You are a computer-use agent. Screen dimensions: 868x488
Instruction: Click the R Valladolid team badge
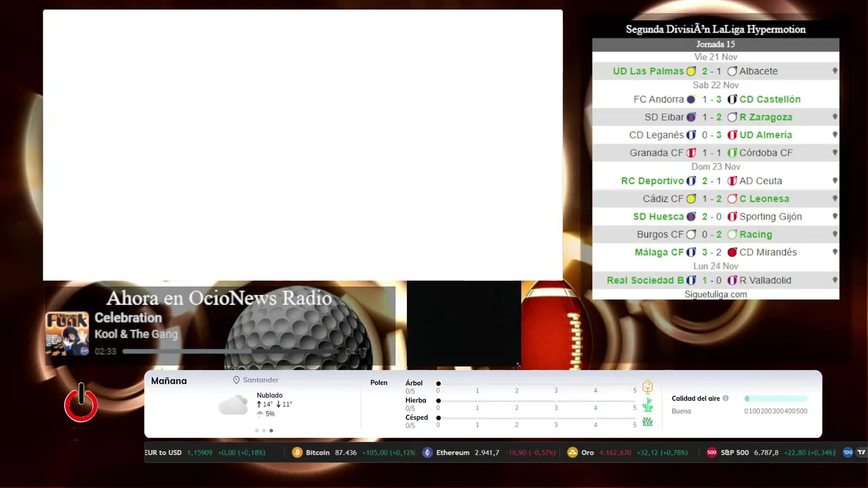(732, 280)
